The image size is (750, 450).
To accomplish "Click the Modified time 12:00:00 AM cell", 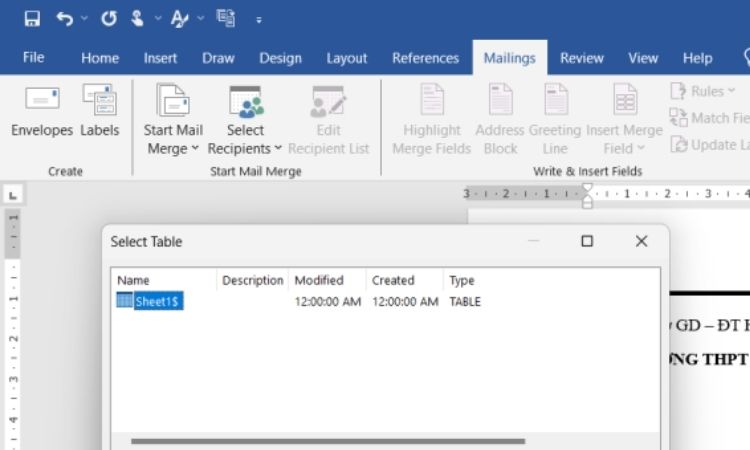I will click(x=328, y=302).
